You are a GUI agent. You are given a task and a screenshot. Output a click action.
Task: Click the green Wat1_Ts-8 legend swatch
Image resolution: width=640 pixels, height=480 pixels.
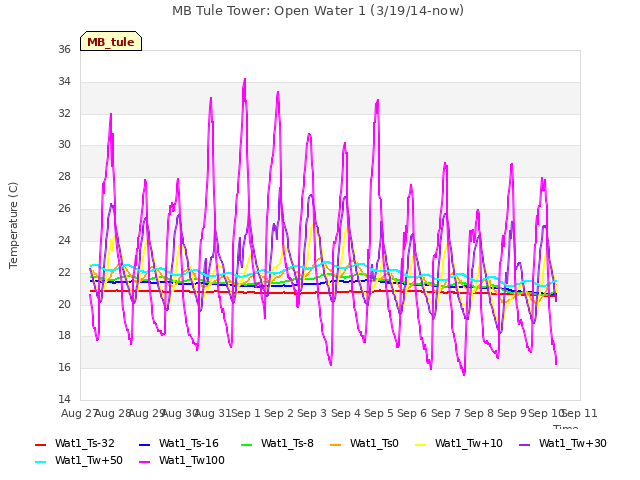[x=247, y=444]
